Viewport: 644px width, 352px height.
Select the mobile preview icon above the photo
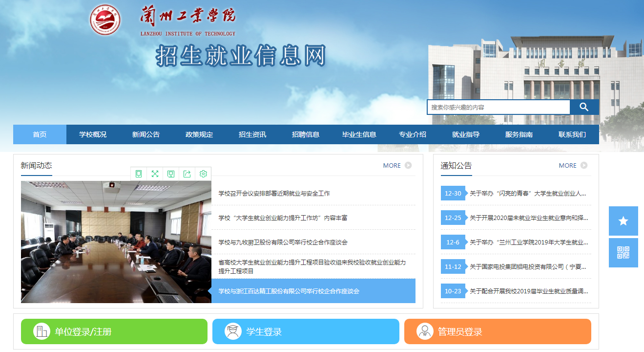[x=138, y=174]
